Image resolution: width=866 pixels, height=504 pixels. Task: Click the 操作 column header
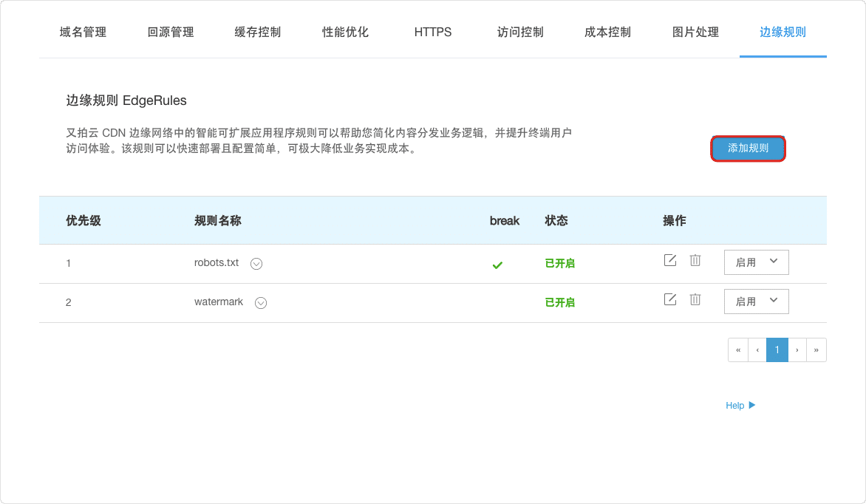[x=675, y=220]
